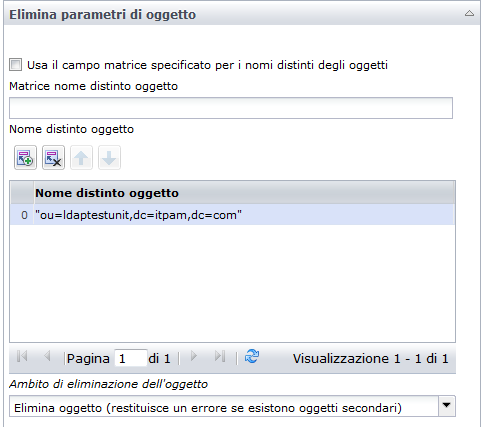
Task: Click row index 0 cell
Action: click(x=22, y=215)
